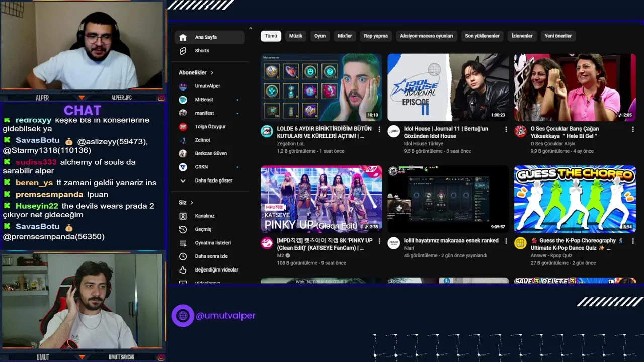
Task: Open the Guess the K-Pop Choreography title
Action: (577, 244)
